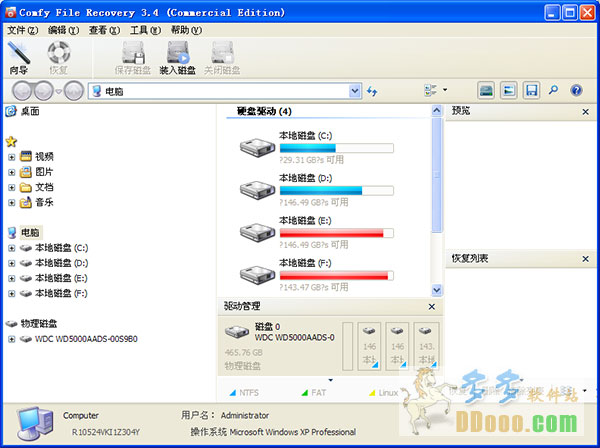Select the 音乐 folder label

click(44, 203)
